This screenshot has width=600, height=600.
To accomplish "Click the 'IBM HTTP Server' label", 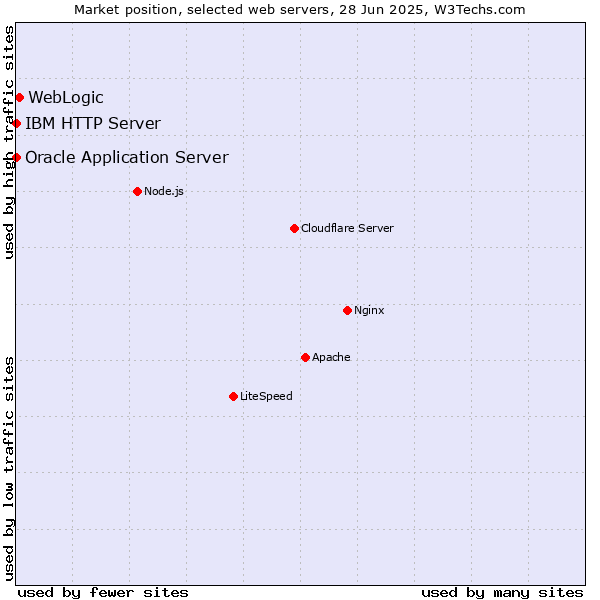I will coord(93,124).
